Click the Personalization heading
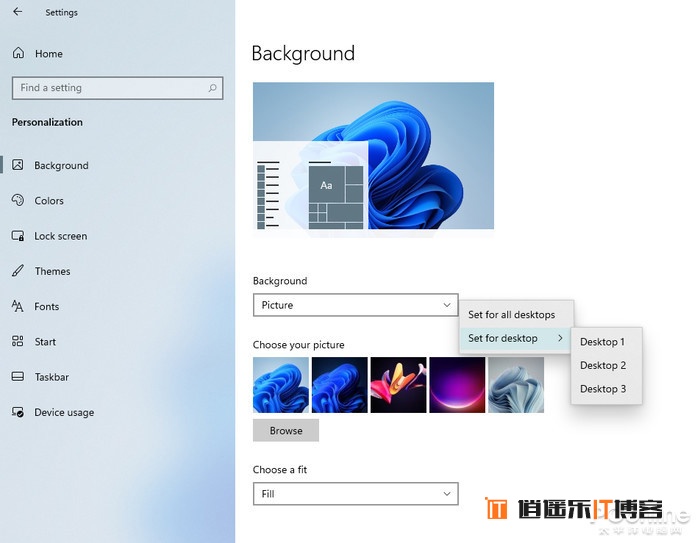The height and width of the screenshot is (543, 700). (x=47, y=122)
